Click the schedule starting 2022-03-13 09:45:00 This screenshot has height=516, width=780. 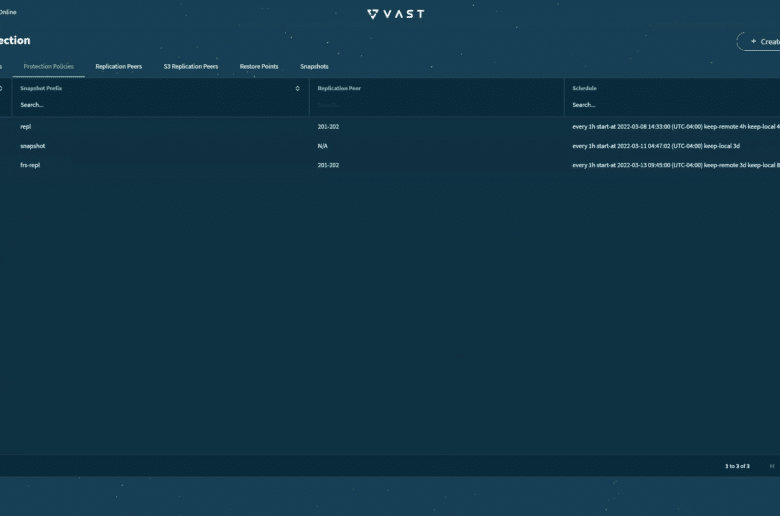(676, 165)
